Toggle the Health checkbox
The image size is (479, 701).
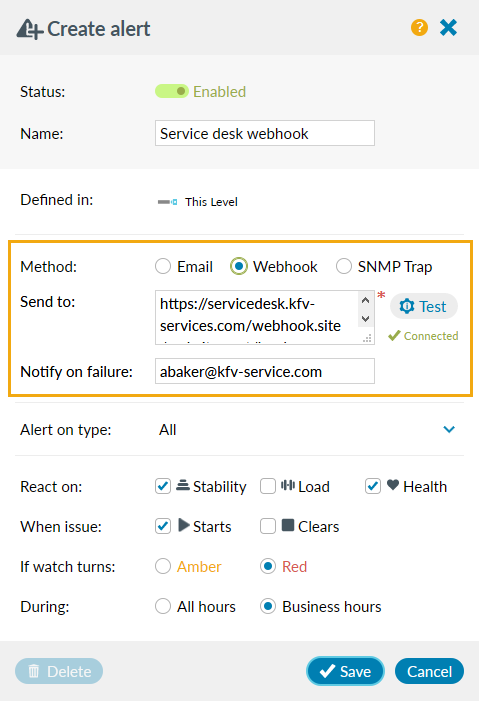tap(373, 486)
